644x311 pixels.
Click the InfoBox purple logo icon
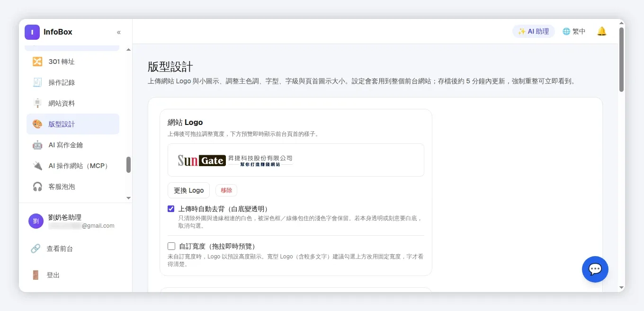click(x=32, y=32)
